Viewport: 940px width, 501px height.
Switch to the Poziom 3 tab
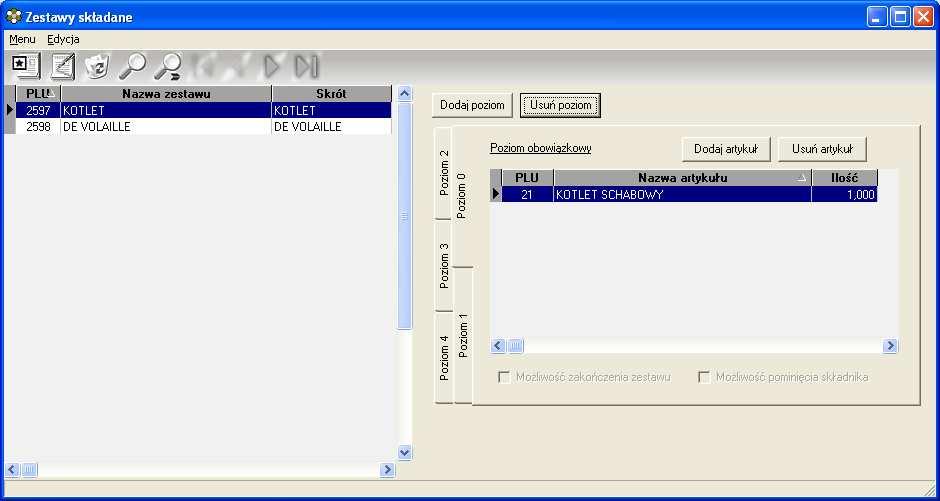click(x=444, y=266)
